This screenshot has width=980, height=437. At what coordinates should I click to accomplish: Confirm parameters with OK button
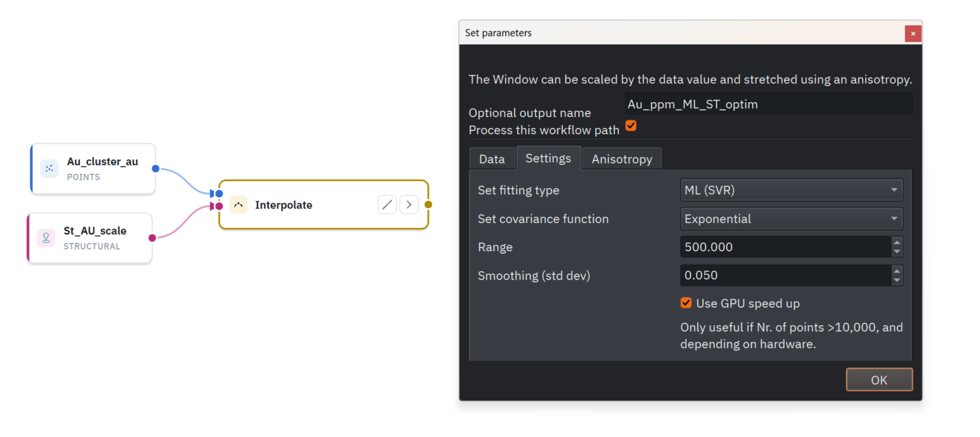(879, 380)
